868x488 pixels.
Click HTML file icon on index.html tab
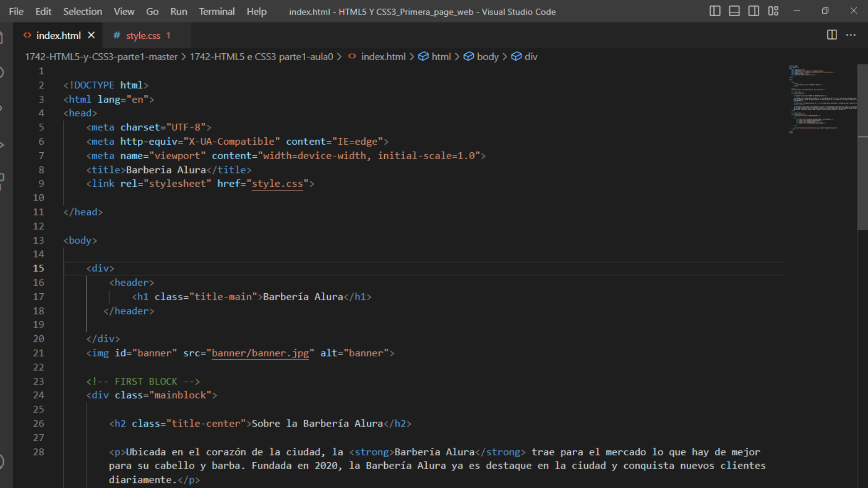click(27, 35)
